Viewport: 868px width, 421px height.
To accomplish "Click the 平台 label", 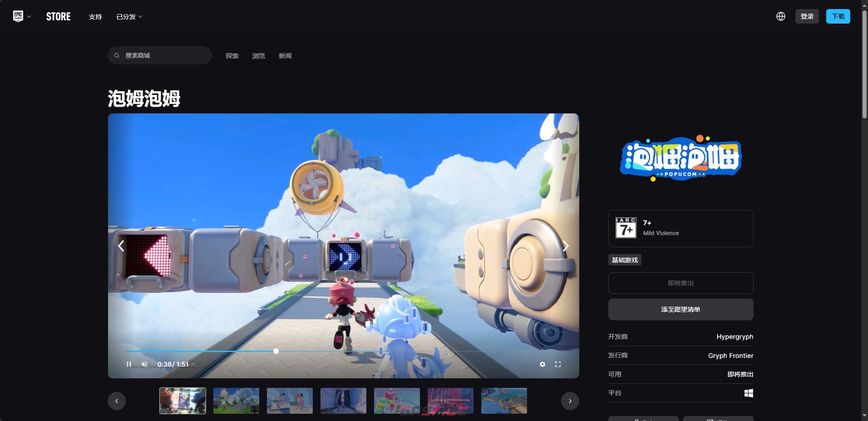I will (615, 393).
